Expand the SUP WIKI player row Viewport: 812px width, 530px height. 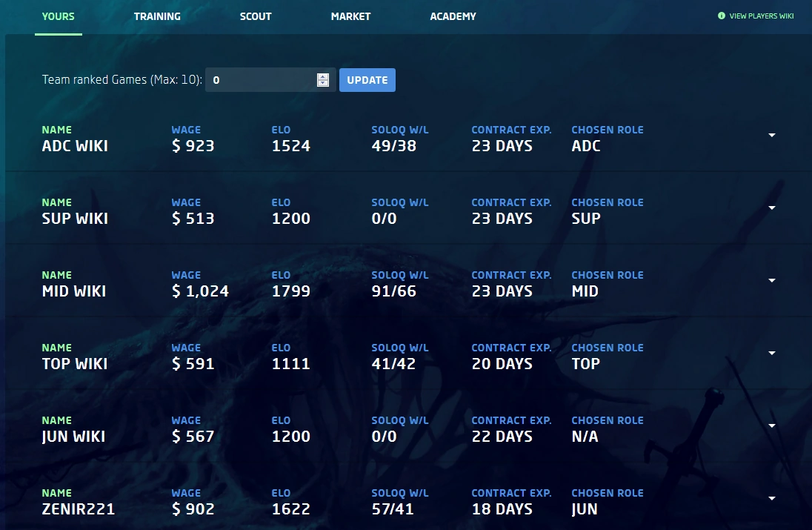pyautogui.click(x=771, y=208)
